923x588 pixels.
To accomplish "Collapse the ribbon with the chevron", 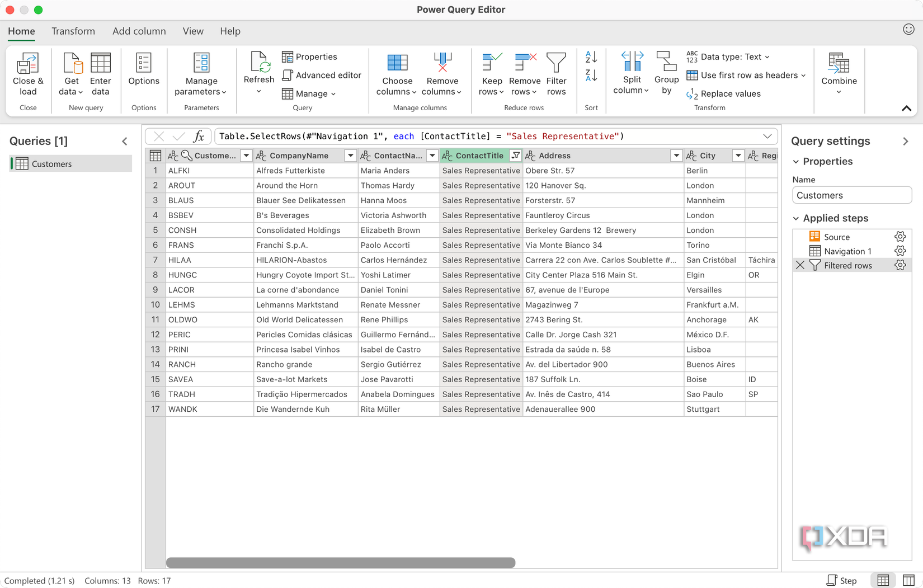I will tap(907, 109).
